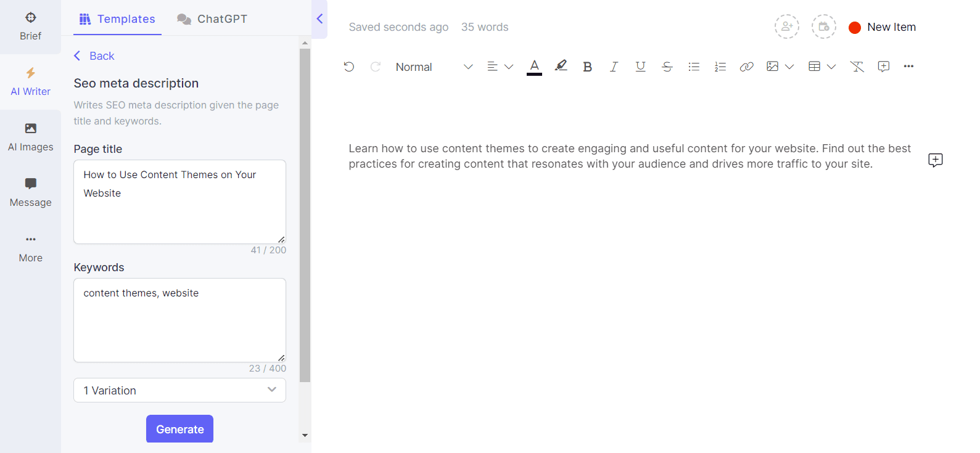Viewport: 980px width, 453px height.
Task: Expand the image options arrow
Action: click(789, 67)
